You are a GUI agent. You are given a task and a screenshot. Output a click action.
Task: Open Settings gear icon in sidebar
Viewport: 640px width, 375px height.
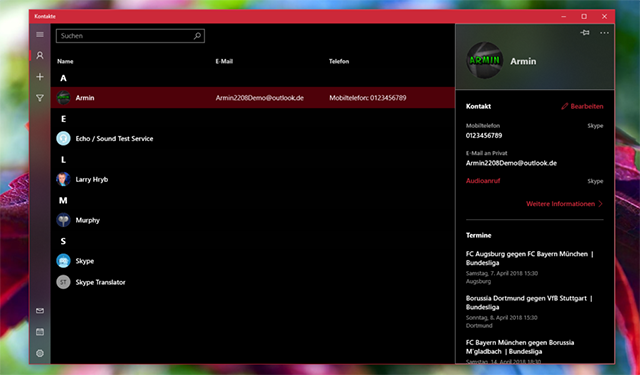[40, 353]
